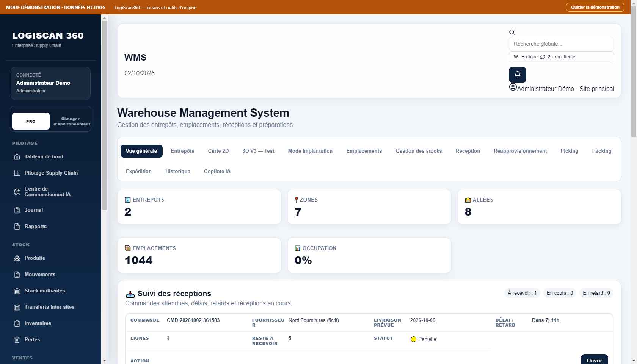Click the En cours : 0 badge
Screen dimensions: 637x364
click(560, 293)
